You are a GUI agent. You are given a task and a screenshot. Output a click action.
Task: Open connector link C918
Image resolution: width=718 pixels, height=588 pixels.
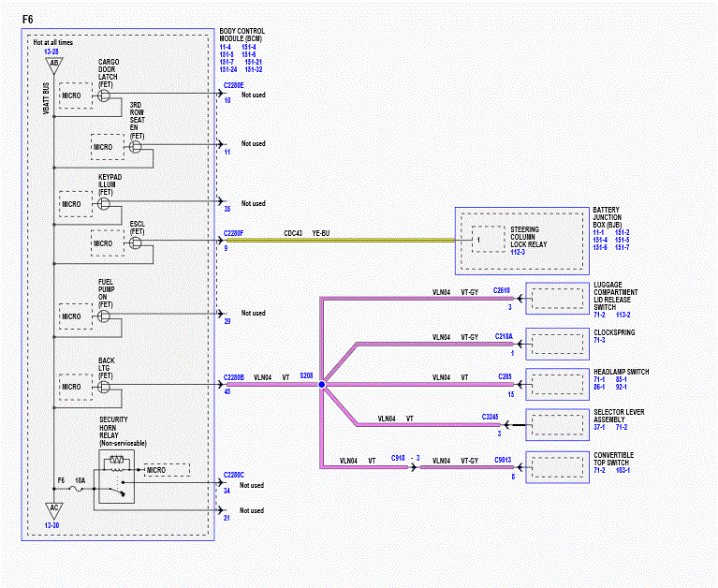click(x=398, y=458)
